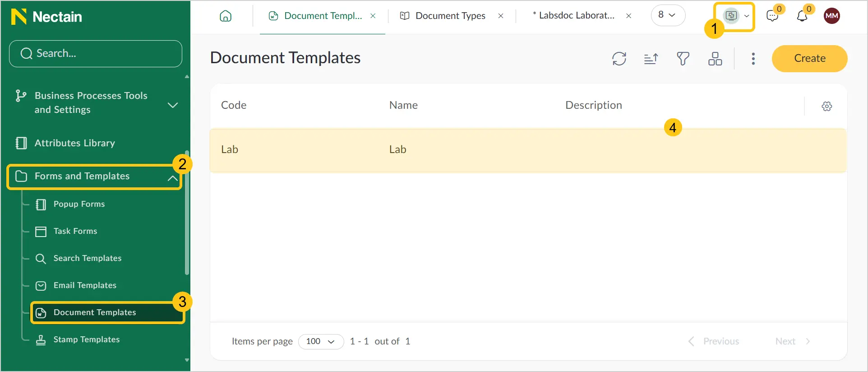Click the Business Processes branch icon
The height and width of the screenshot is (372, 868).
tap(21, 96)
